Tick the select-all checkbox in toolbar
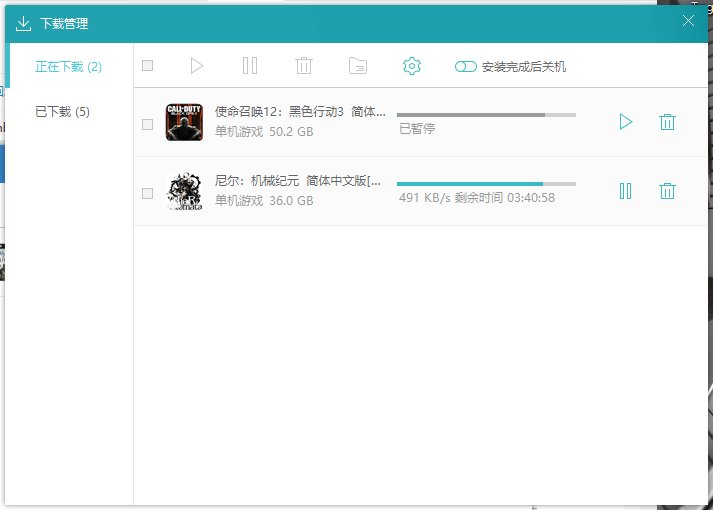 point(147,66)
